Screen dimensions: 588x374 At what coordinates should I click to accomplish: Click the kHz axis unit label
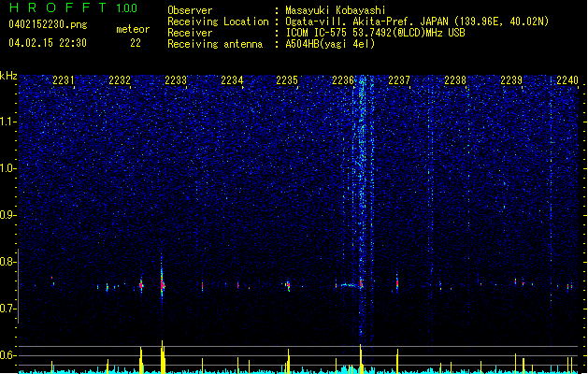pyautogui.click(x=8, y=76)
